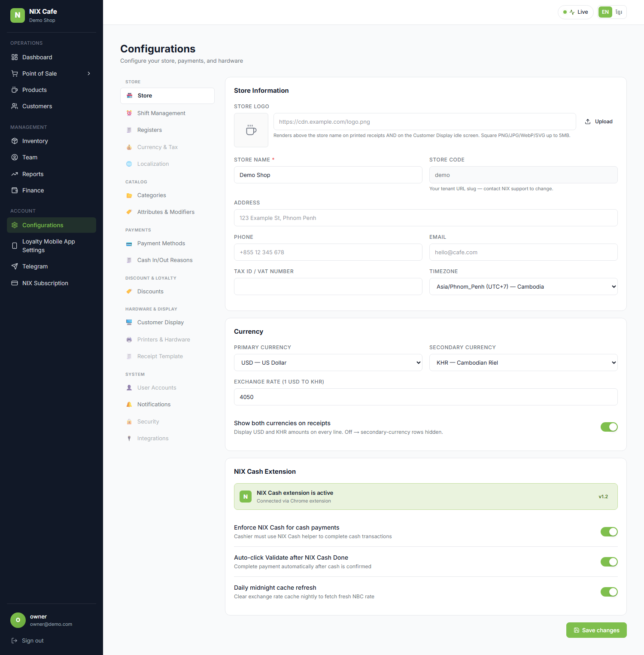The width and height of the screenshot is (644, 655).
Task: Click the Finance wallet icon
Action: (x=15, y=190)
